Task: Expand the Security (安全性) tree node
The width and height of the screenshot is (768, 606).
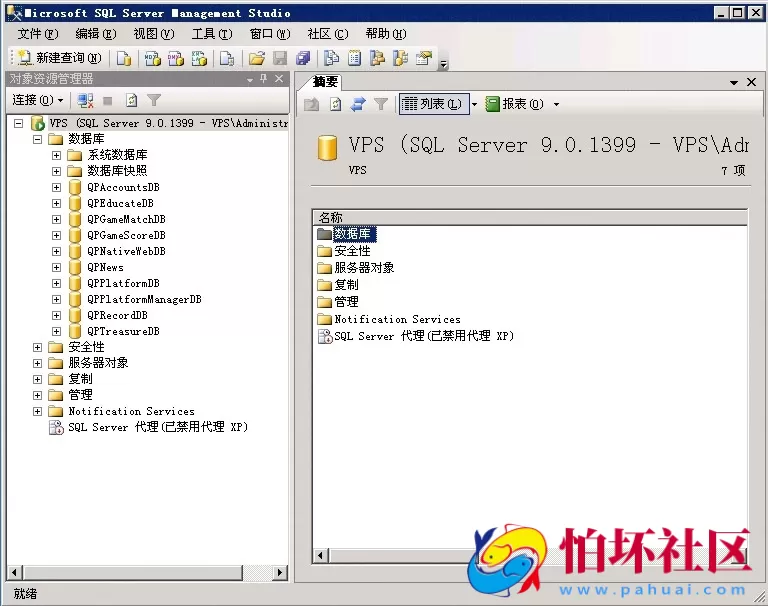Action: (x=37, y=347)
